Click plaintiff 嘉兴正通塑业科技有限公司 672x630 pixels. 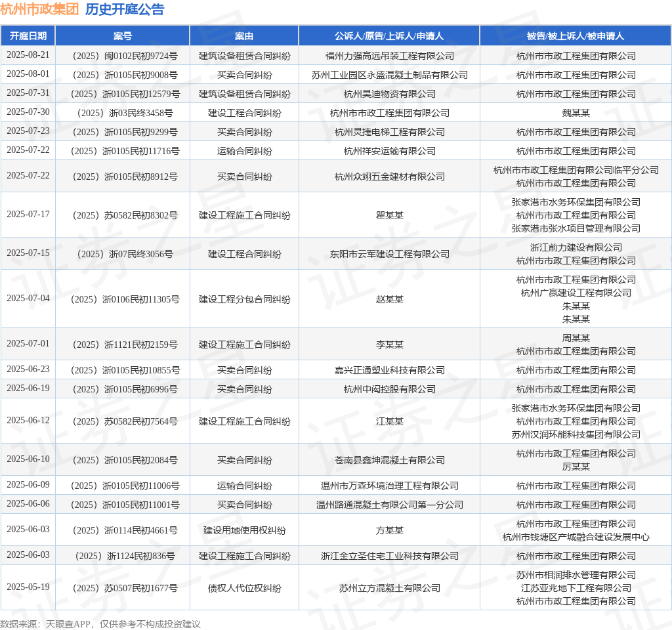tap(390, 370)
